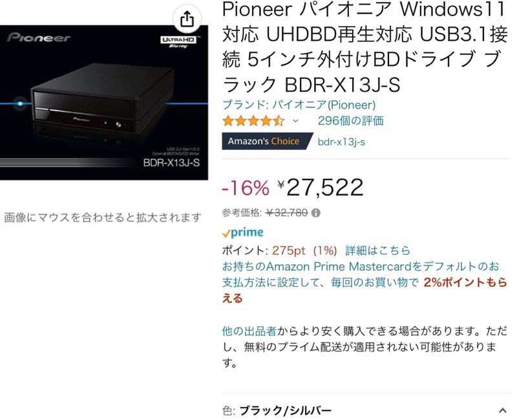Screen dimensions: 517x420
Task: Click the bdr-x13j-s keyword link
Action: pos(341,142)
